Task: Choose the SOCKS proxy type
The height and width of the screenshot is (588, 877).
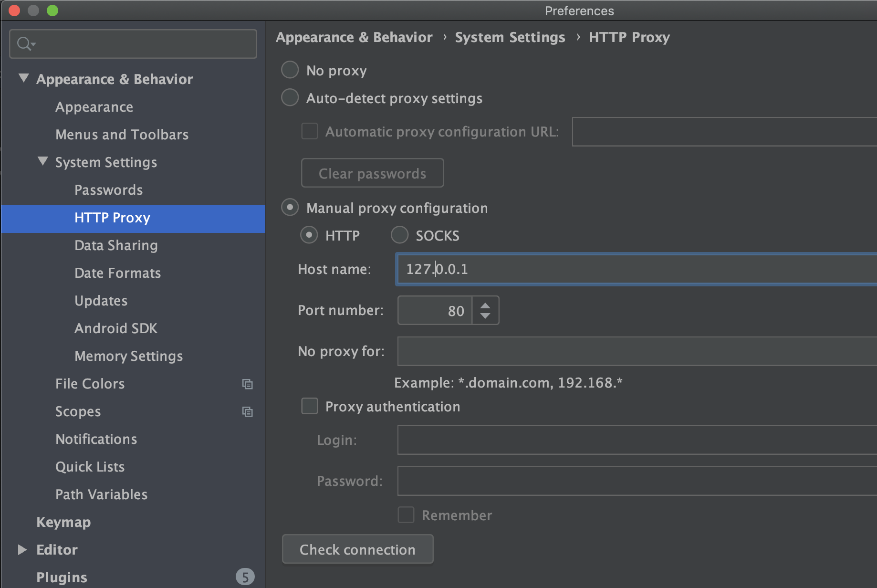Action: pyautogui.click(x=400, y=235)
